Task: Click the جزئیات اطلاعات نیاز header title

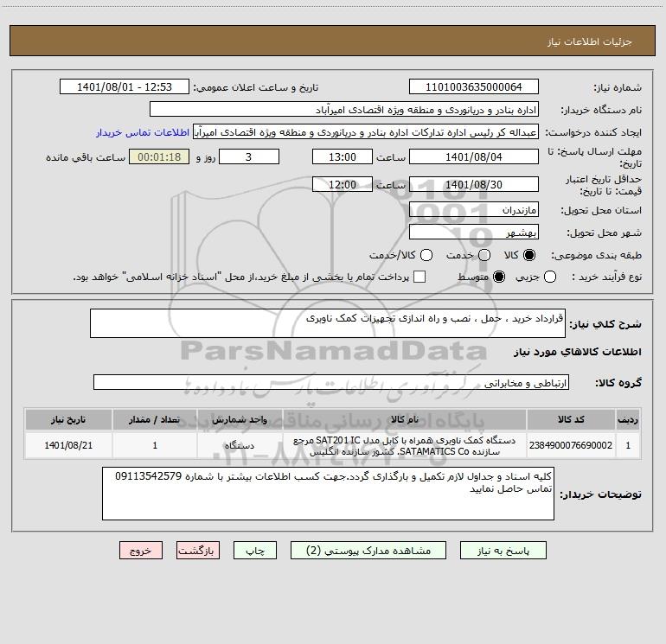Action: [590, 41]
